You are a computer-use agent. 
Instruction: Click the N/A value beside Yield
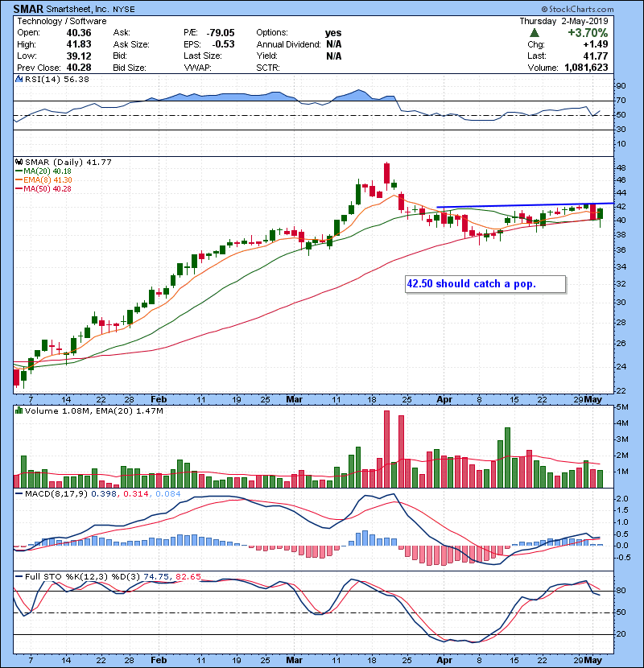pyautogui.click(x=334, y=56)
